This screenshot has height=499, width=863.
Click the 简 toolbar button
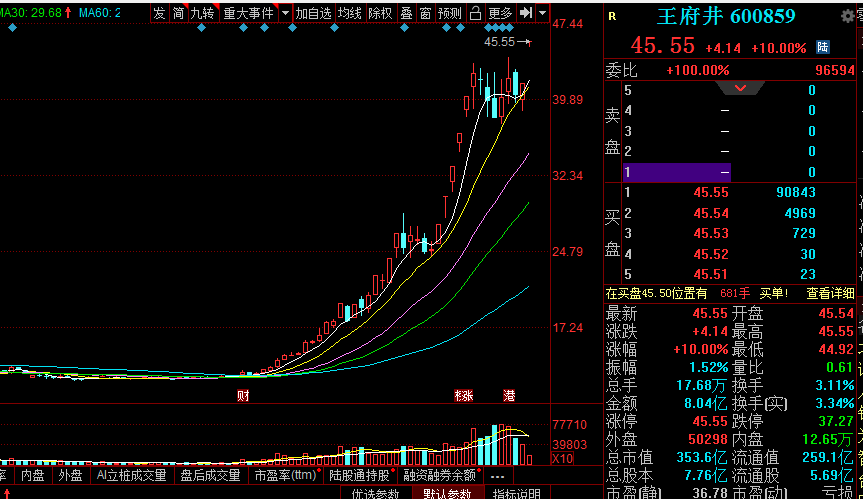[x=178, y=13]
